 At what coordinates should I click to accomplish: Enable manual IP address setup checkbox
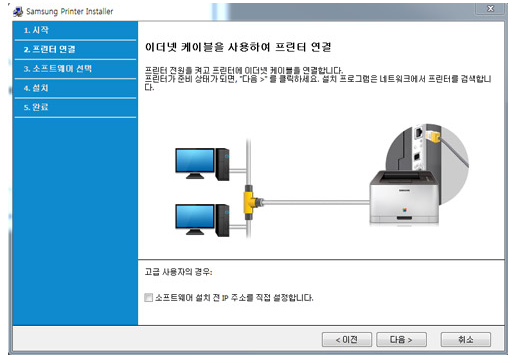pos(148,297)
